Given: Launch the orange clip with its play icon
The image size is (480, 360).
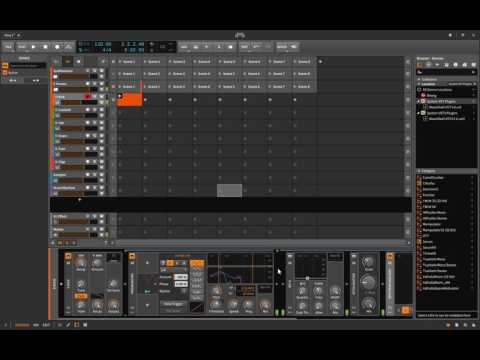Looking at the screenshot, I should pyautogui.click(x=120, y=96).
